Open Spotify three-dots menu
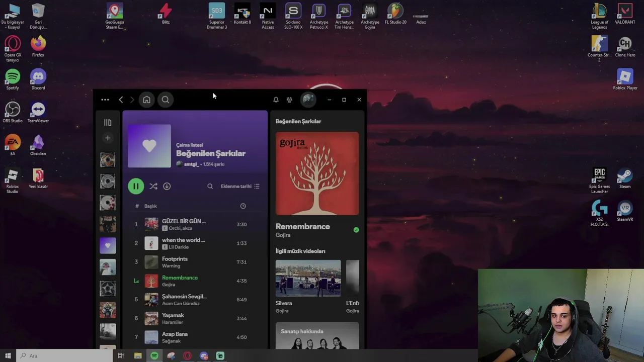Screen dimensions: 644x362 tap(105, 100)
